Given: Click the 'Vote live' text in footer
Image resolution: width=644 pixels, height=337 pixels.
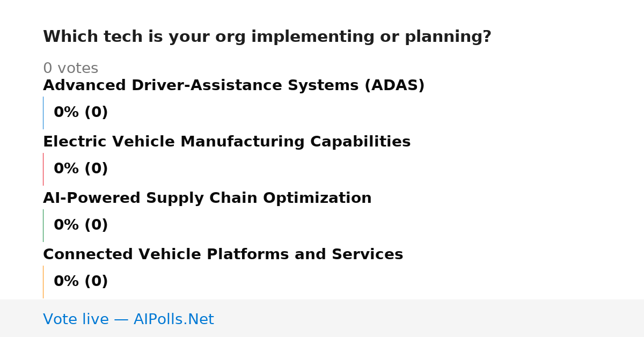Looking at the screenshot, I should pyautogui.click(x=76, y=319).
